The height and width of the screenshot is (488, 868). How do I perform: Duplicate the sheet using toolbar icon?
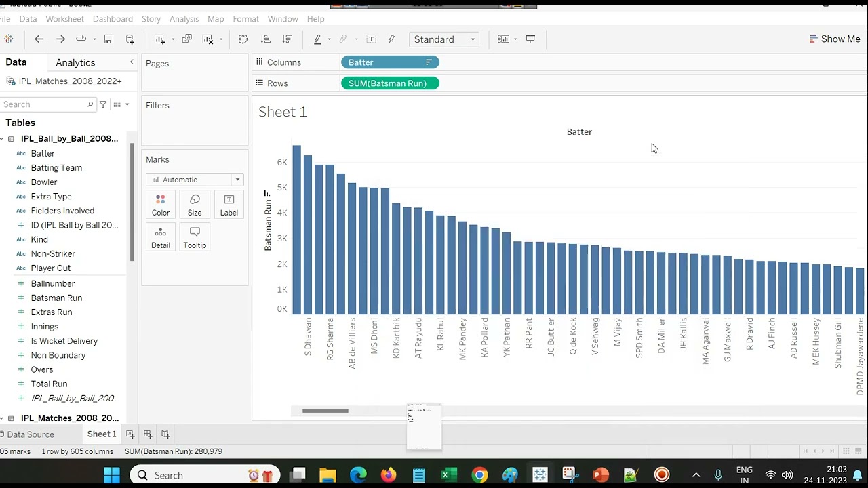point(186,39)
